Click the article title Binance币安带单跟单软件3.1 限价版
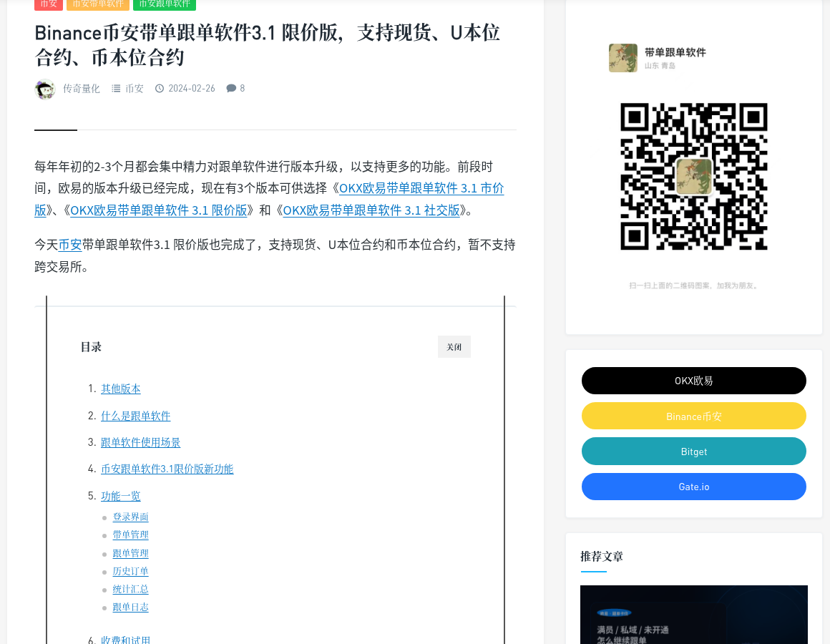 [x=268, y=44]
